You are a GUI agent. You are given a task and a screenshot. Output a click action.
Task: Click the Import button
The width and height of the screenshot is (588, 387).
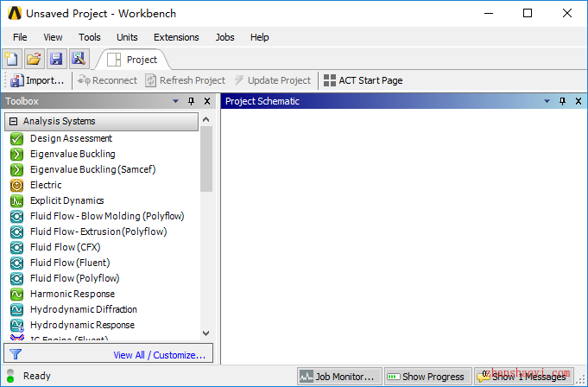[37, 80]
